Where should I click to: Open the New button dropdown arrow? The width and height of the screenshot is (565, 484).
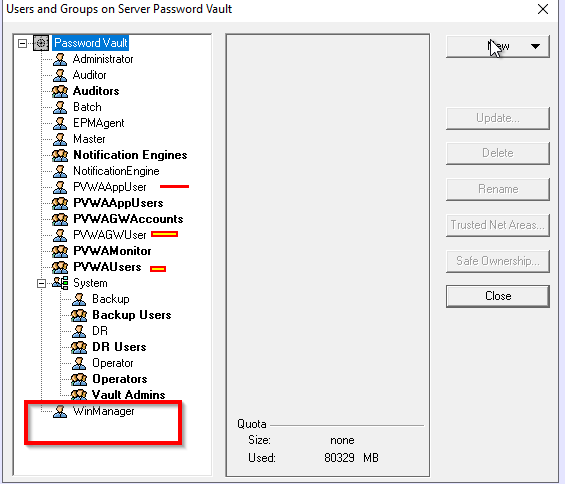click(x=535, y=46)
